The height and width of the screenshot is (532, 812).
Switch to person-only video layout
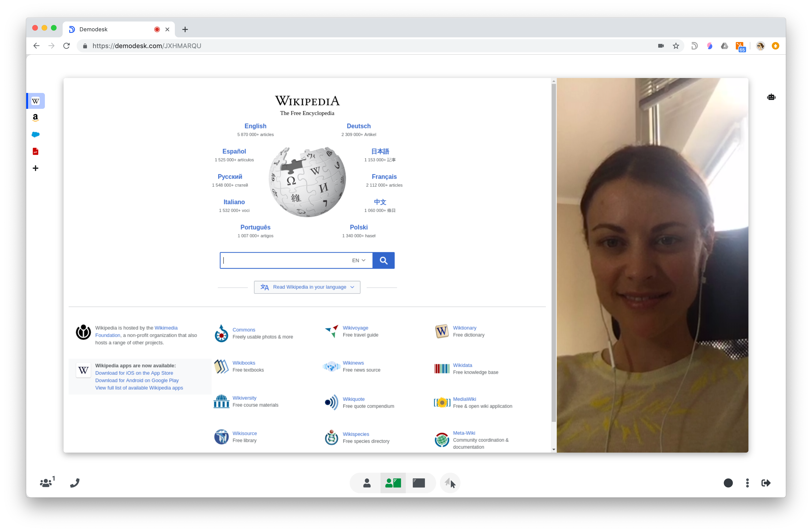[x=367, y=482]
